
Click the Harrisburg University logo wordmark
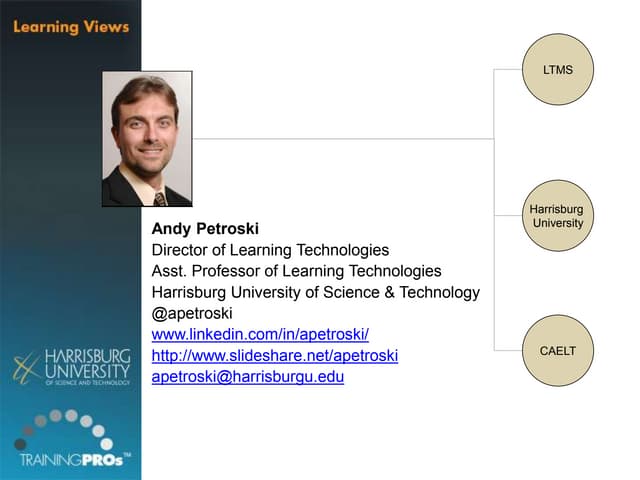point(88,367)
